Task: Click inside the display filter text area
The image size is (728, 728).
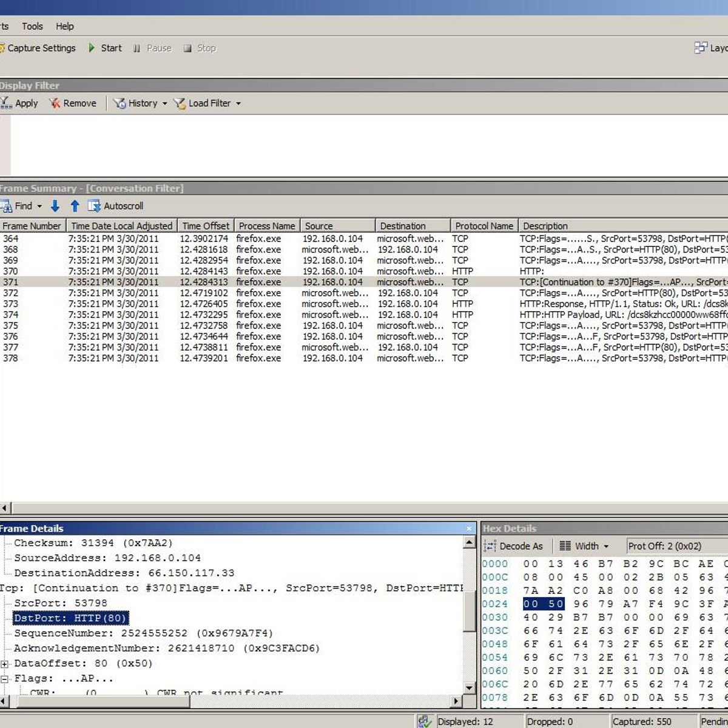Action: coord(369,145)
